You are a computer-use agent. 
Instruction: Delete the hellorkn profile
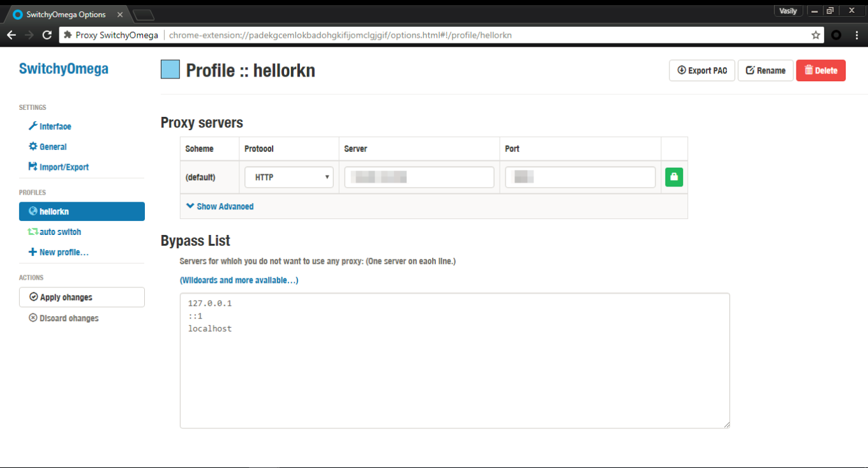click(x=821, y=70)
